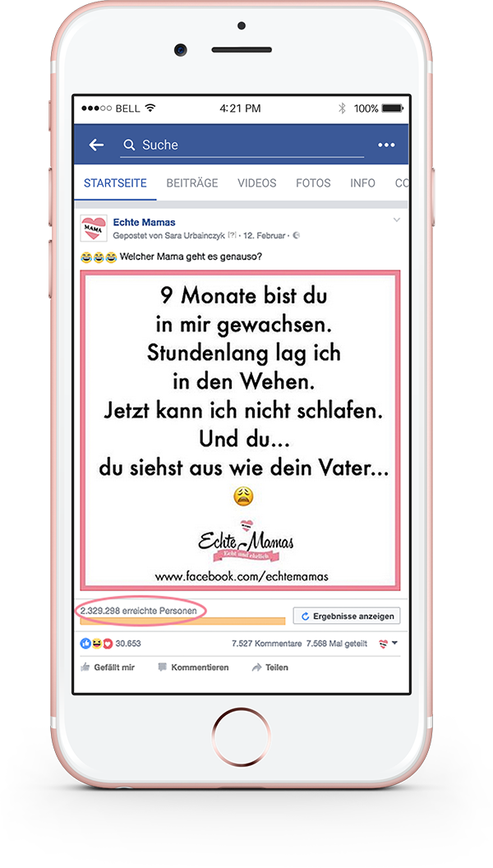Open the page identity selector dropdown
The height and width of the screenshot is (868, 493).
point(388,644)
